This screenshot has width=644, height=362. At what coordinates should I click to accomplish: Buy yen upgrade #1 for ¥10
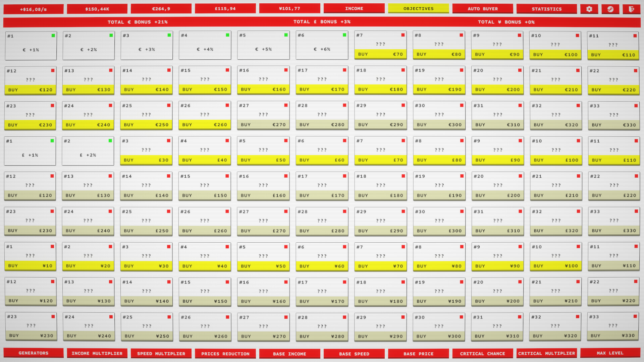(30, 266)
